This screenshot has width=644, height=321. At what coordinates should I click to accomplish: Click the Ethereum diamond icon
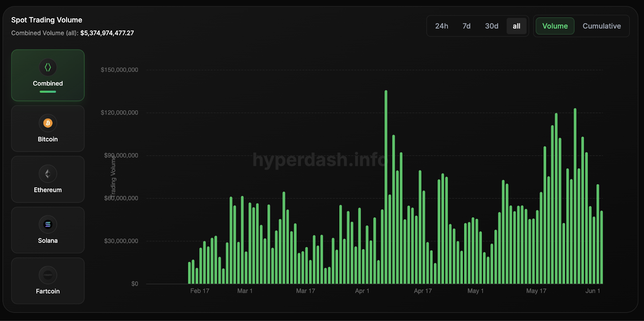[48, 174]
